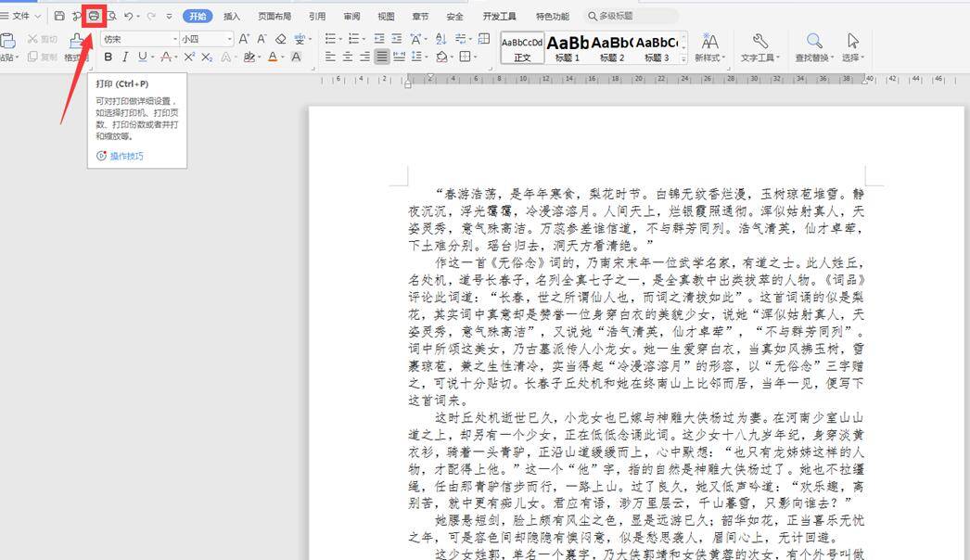Increase font size with A+ icon
970x560 pixels.
(x=245, y=39)
